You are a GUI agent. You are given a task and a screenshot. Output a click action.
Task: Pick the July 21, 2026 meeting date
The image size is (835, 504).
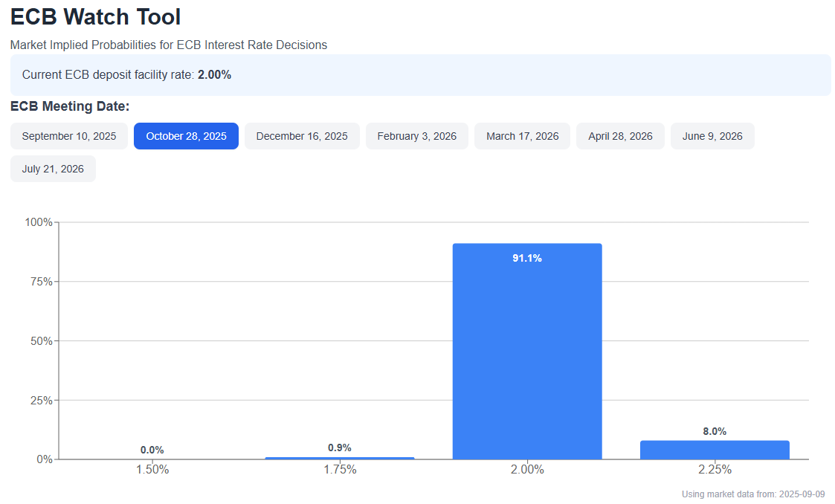[x=53, y=169]
